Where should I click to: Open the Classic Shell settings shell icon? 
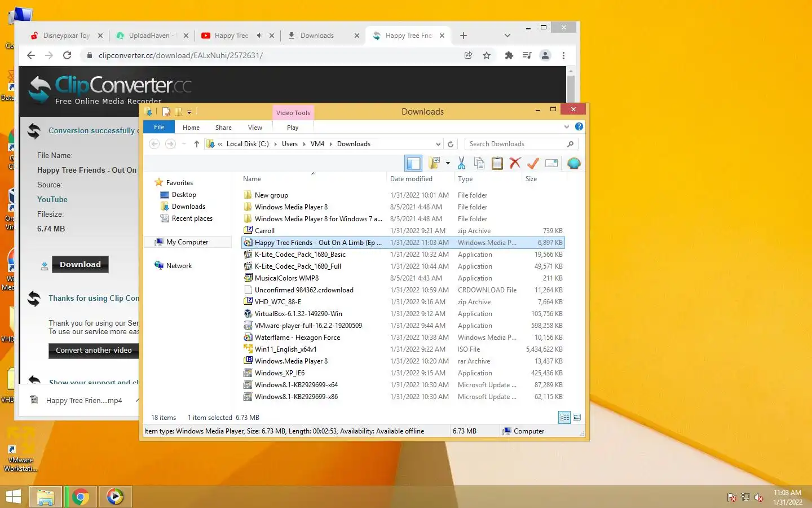click(574, 163)
